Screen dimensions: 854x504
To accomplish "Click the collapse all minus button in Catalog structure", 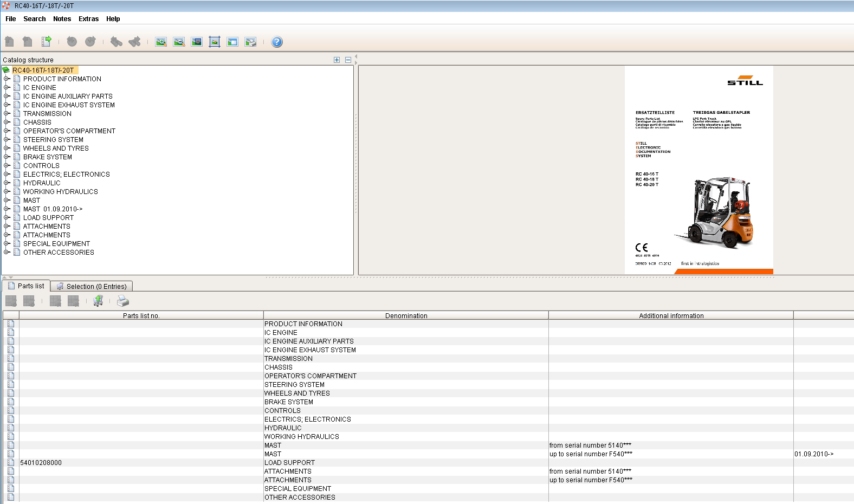I will coord(348,60).
